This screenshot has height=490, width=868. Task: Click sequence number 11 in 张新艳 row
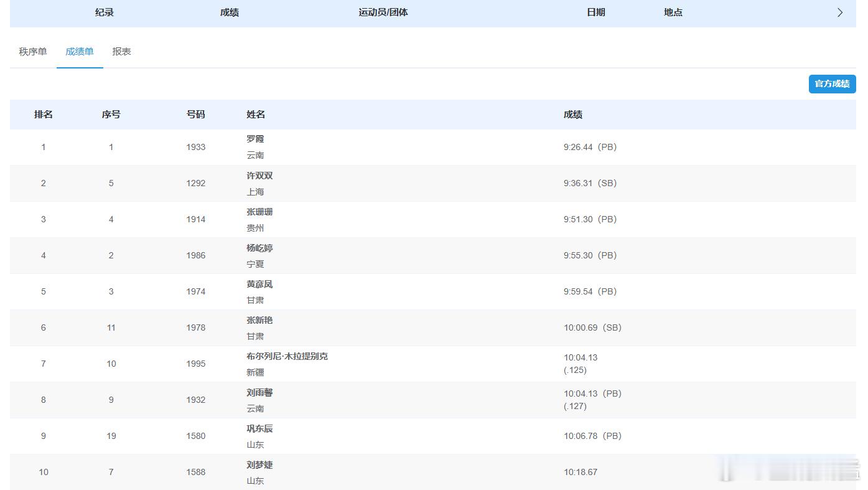click(x=111, y=327)
